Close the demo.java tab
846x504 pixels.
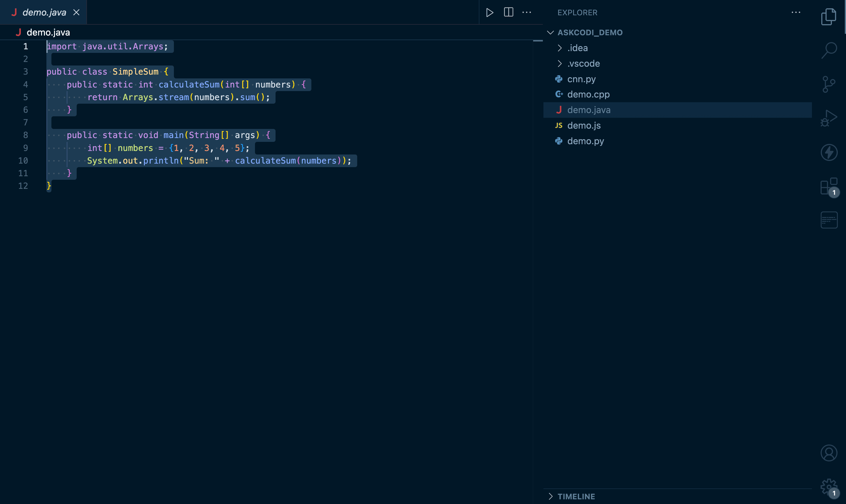(x=76, y=13)
